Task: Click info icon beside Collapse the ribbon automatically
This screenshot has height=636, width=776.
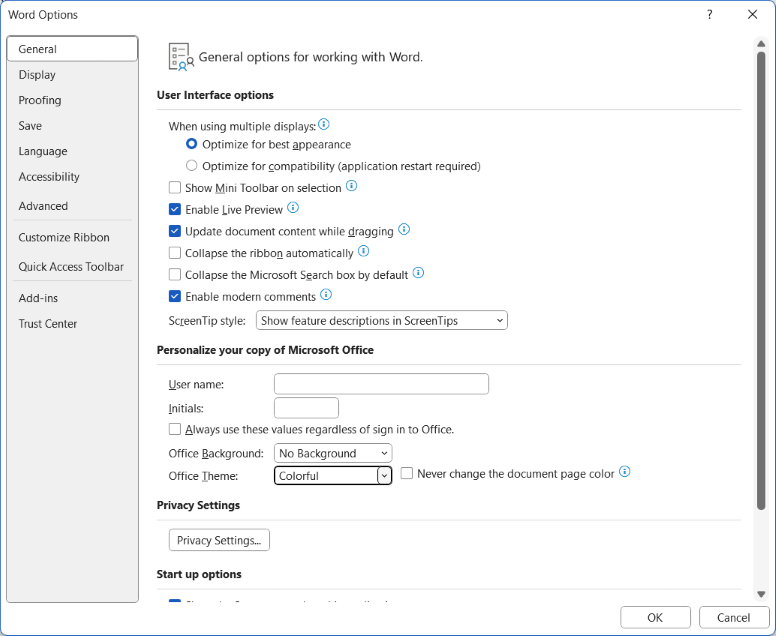Action: coord(364,252)
